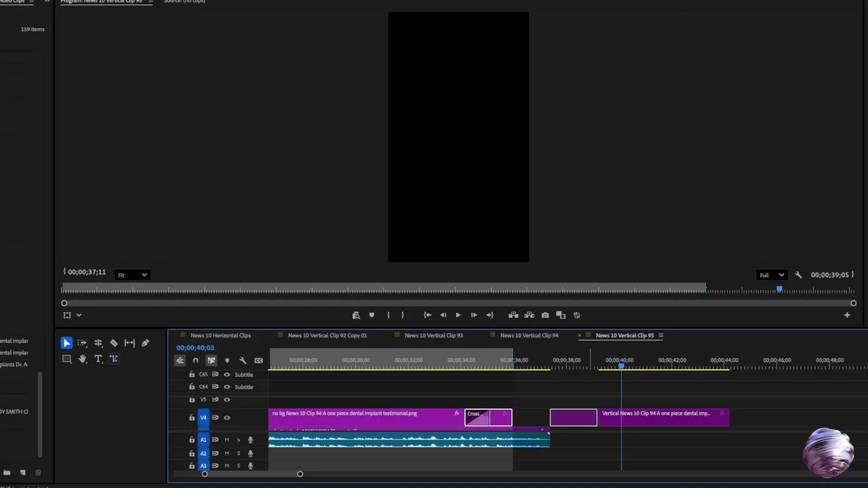Open the Fit zoom level dropdown
The height and width of the screenshot is (488, 868).
pos(132,274)
